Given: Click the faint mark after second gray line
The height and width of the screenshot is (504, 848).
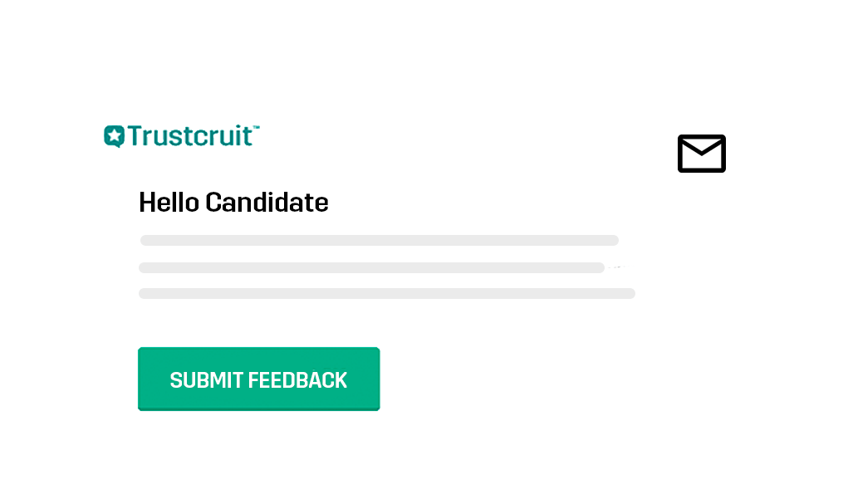Looking at the screenshot, I should tap(616, 267).
